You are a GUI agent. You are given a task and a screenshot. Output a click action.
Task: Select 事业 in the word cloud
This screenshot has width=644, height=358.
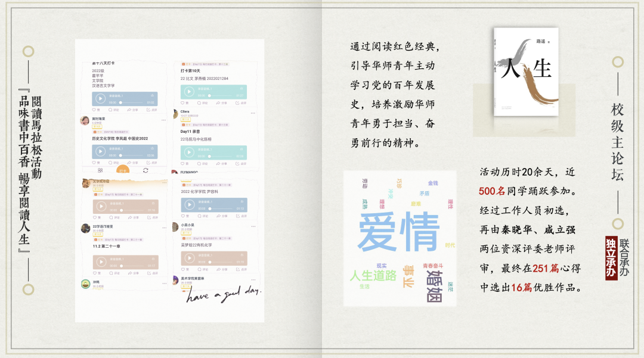click(x=408, y=276)
